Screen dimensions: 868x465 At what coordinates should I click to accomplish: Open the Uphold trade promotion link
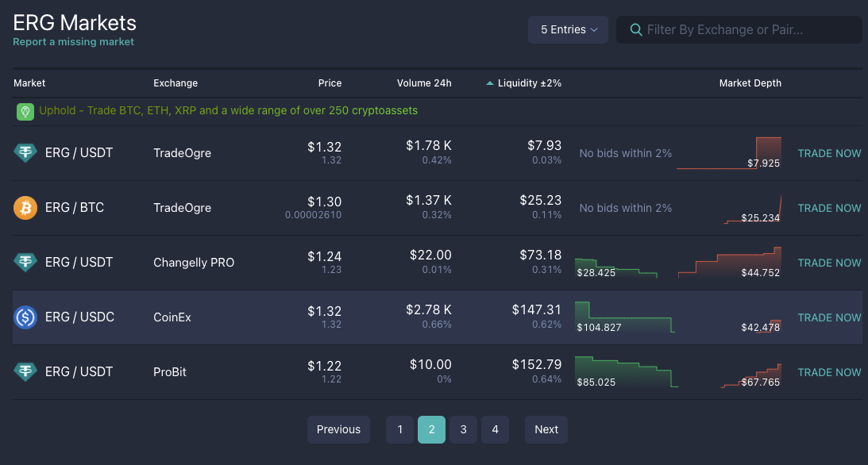pos(228,110)
